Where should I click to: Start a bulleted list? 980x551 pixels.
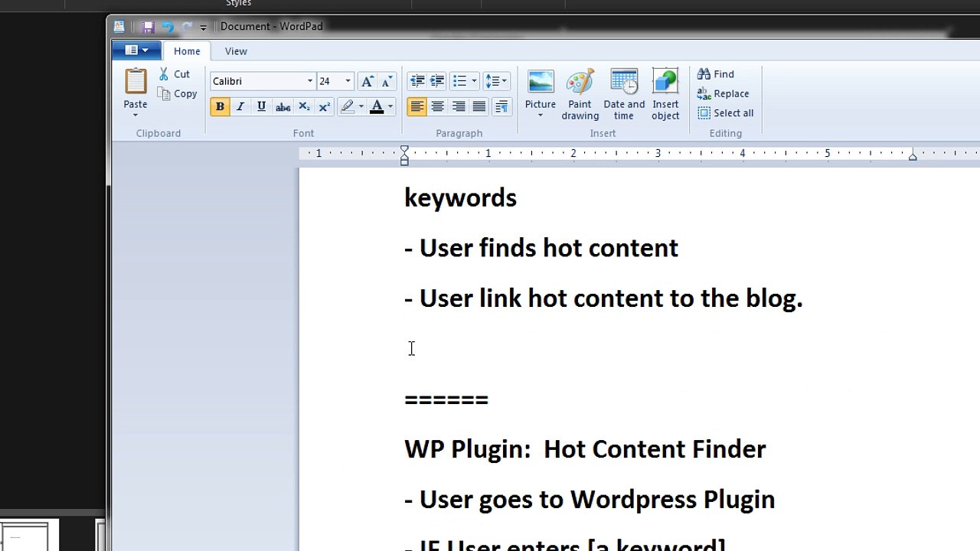coord(459,81)
